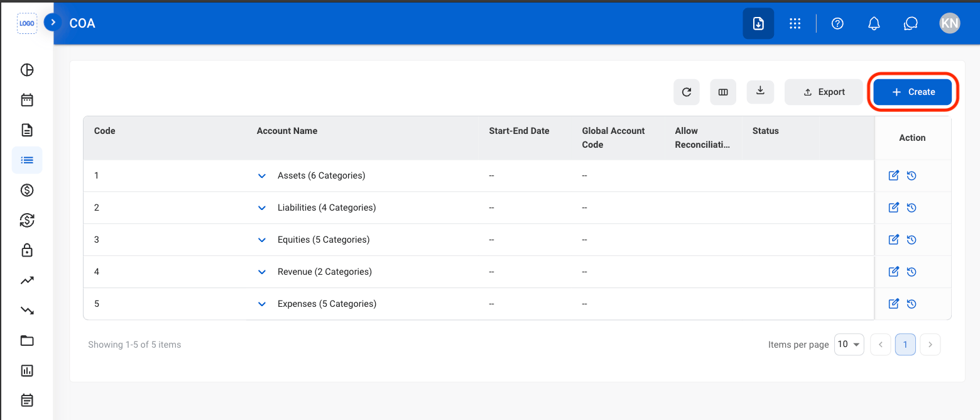Image resolution: width=980 pixels, height=420 pixels.
Task: Expand the Assets categories
Action: point(262,176)
